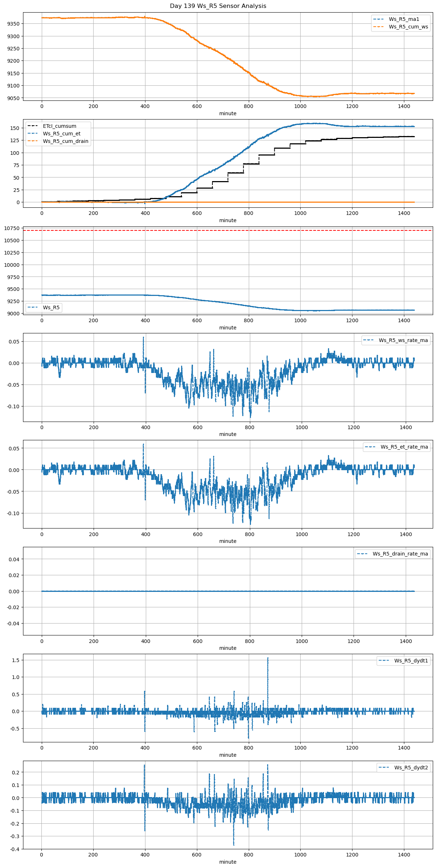Click the black dashed swatch for ETcI_cumsum
The width and height of the screenshot is (436, 868).
click(x=33, y=126)
